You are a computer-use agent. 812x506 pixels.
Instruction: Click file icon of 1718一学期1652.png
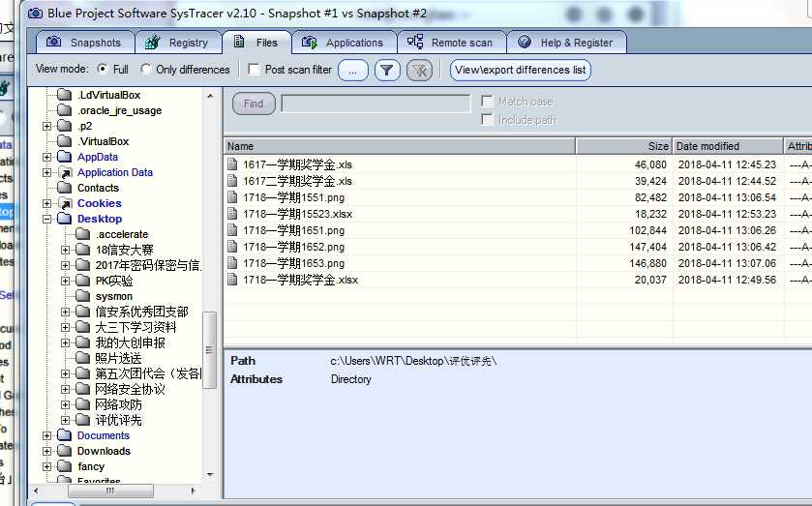pos(232,247)
